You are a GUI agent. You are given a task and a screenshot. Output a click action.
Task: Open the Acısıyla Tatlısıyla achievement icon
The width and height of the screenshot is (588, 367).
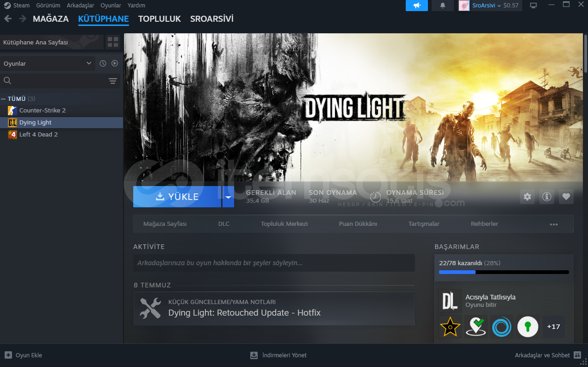tap(450, 300)
